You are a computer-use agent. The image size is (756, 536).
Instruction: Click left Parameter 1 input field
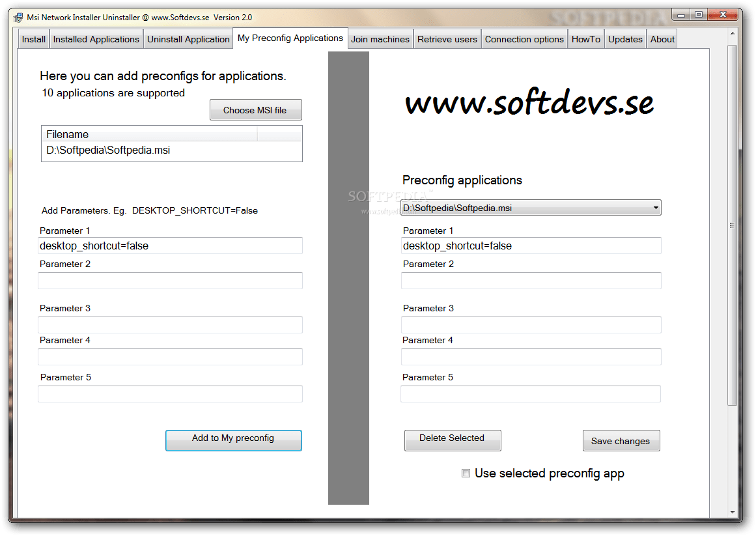170,246
